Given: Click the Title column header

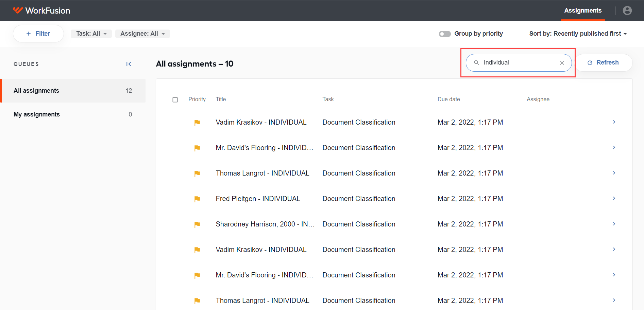Looking at the screenshot, I should (x=221, y=99).
